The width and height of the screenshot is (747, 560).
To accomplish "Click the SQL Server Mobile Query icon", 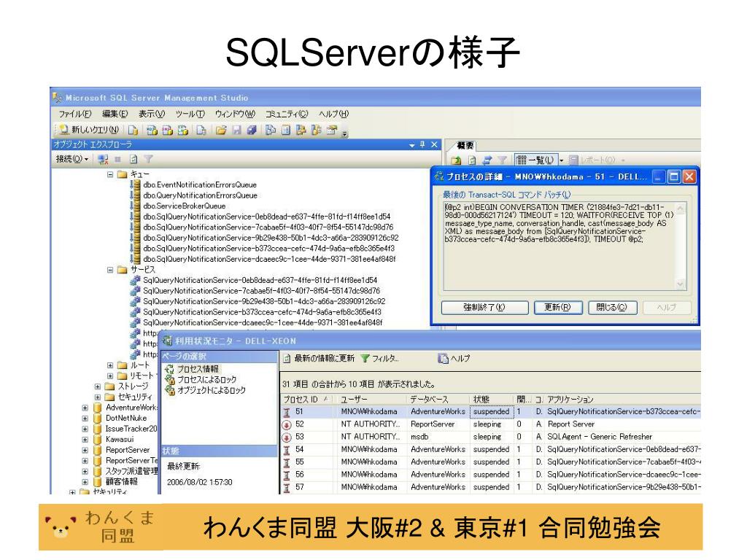I will click(201, 130).
